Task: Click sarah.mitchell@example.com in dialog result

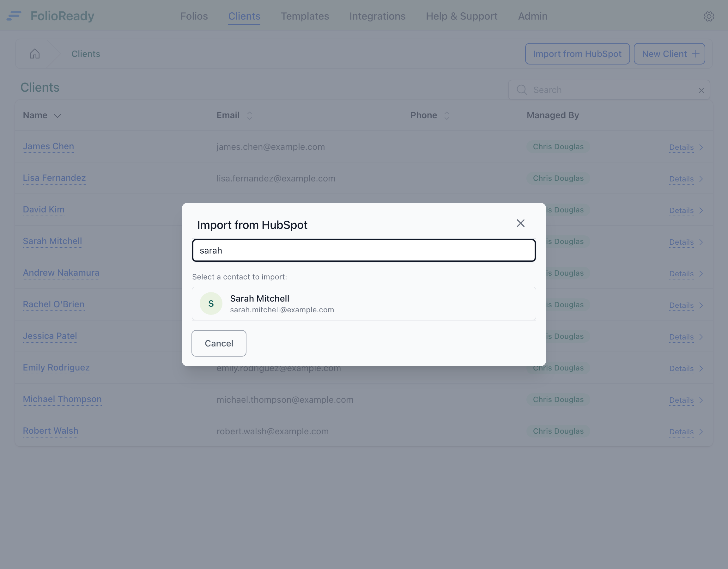Action: tap(282, 310)
